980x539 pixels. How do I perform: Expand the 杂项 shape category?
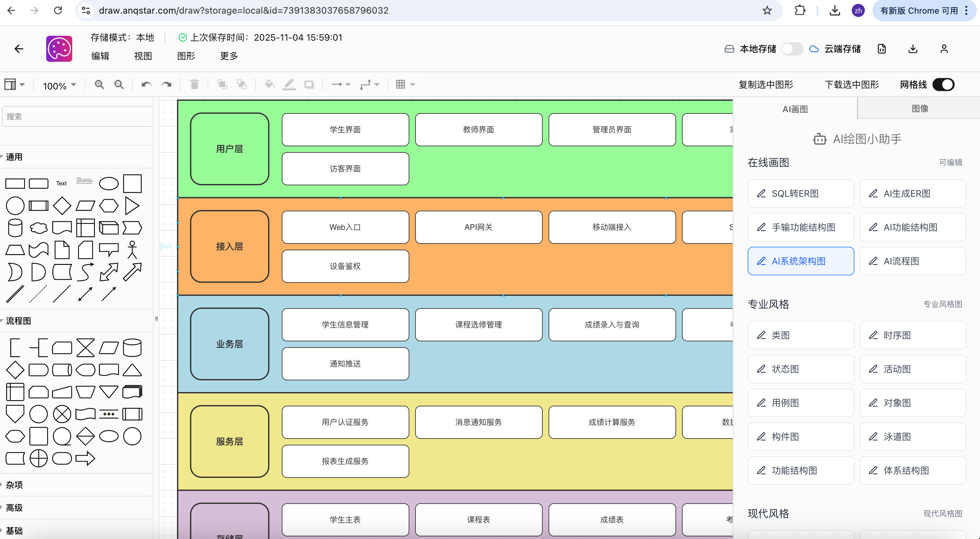tap(14, 485)
